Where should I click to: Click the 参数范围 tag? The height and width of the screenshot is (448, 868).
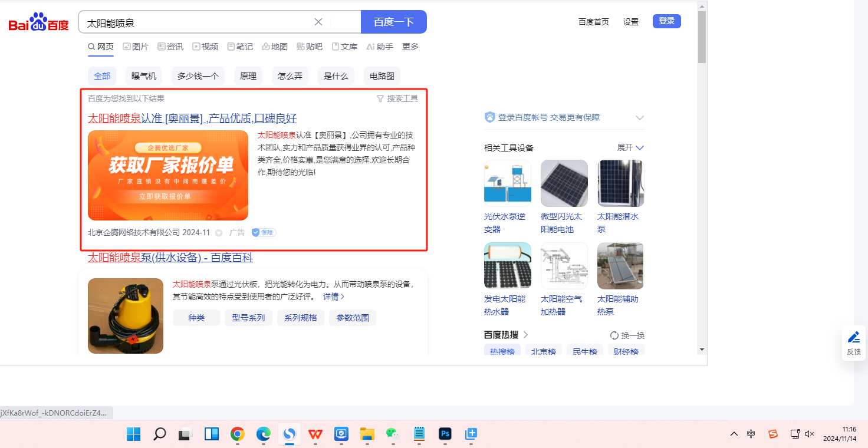coord(353,318)
